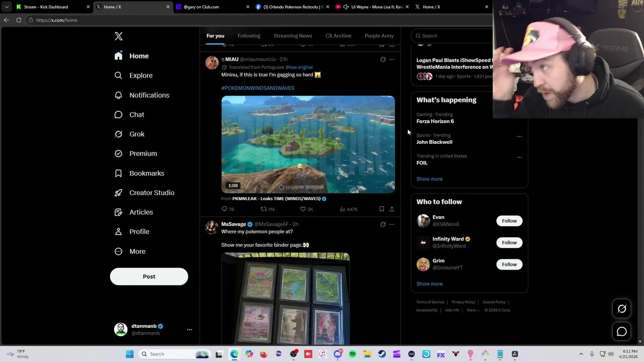Open the Explore page
The height and width of the screenshot is (362, 644).
click(133, 75)
